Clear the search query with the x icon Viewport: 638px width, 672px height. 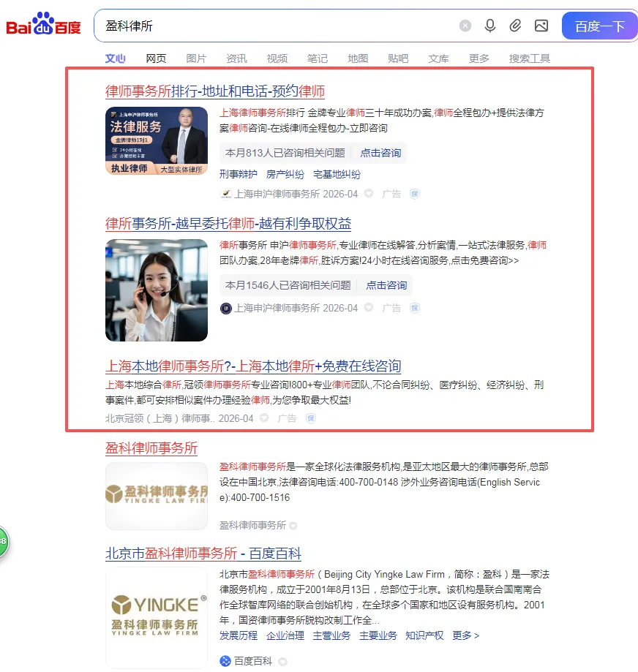pos(465,25)
